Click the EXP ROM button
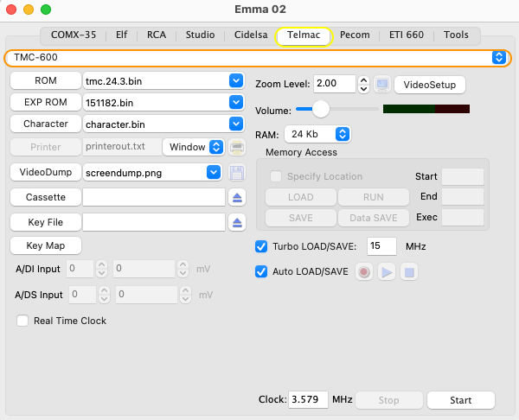This screenshot has width=519, height=420. [x=46, y=102]
